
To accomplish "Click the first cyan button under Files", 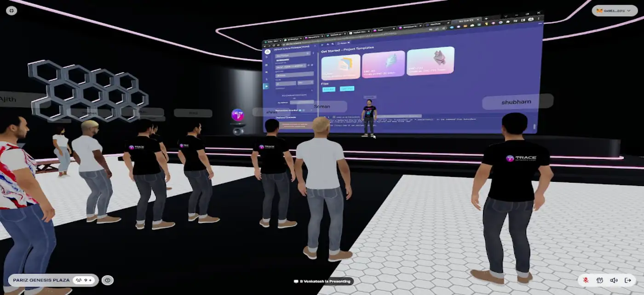I will tap(328, 89).
